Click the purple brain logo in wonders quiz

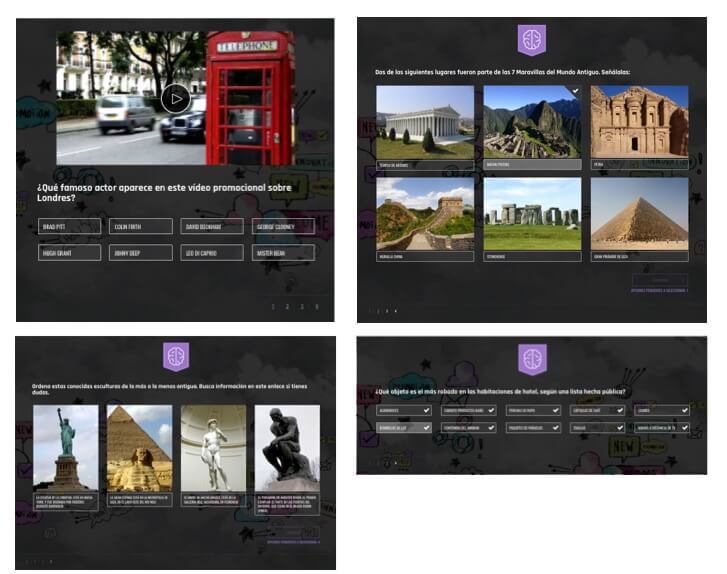coord(532,40)
